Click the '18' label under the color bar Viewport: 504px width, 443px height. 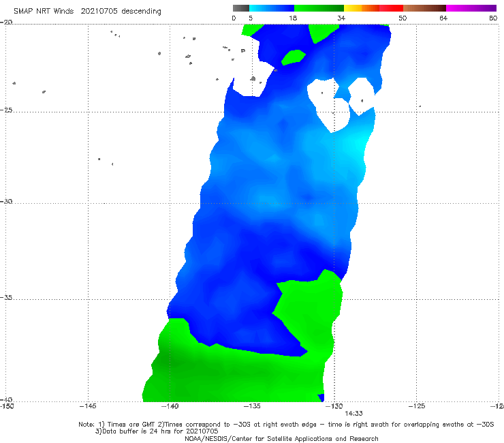coord(293,18)
